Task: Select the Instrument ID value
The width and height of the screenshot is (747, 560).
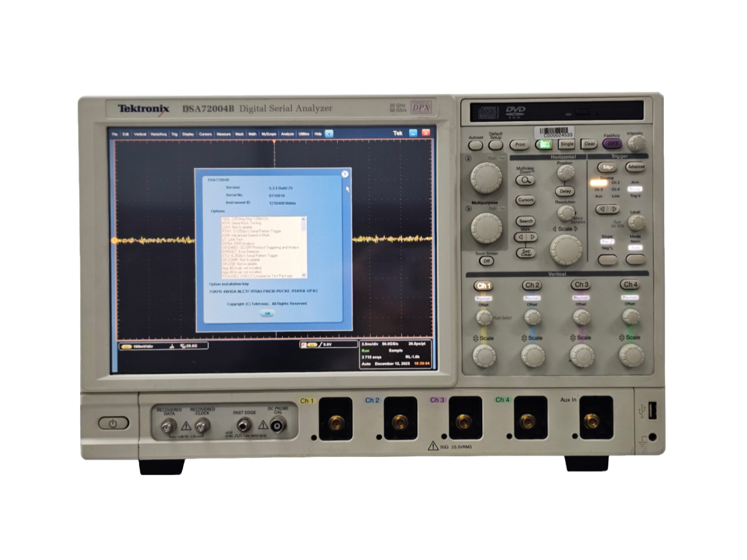Action: pyautogui.click(x=282, y=203)
